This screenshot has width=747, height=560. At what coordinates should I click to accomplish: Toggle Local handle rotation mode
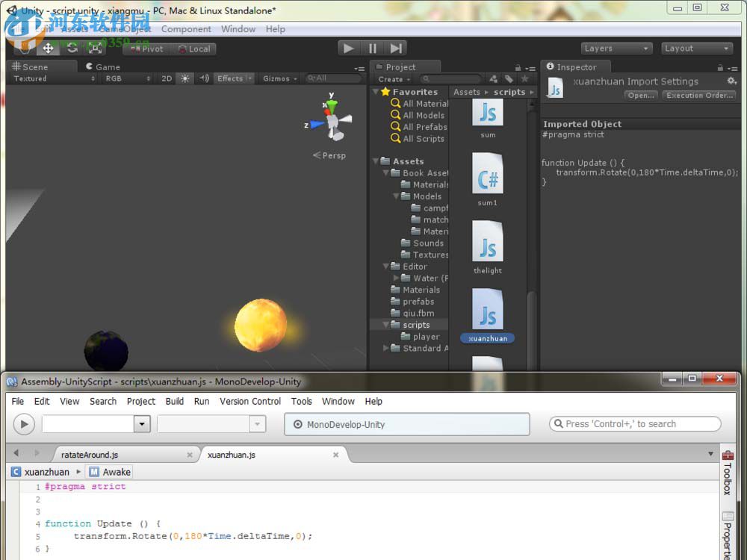point(193,49)
